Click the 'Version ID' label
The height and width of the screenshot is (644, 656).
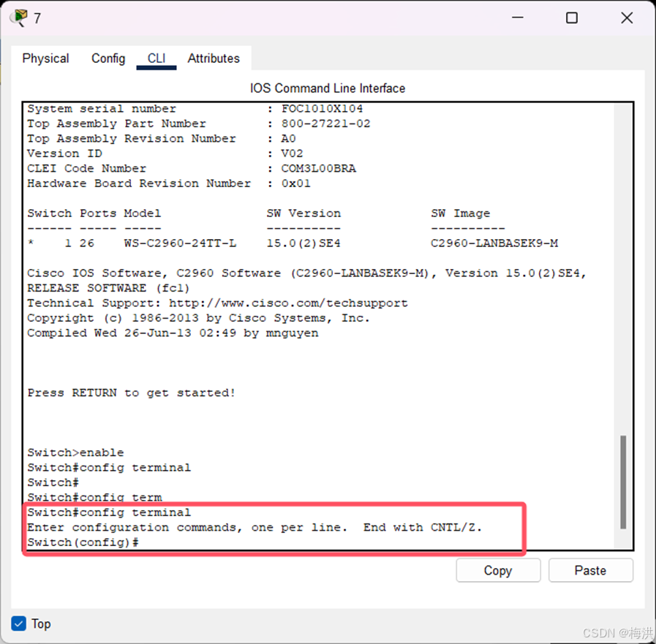click(64, 154)
